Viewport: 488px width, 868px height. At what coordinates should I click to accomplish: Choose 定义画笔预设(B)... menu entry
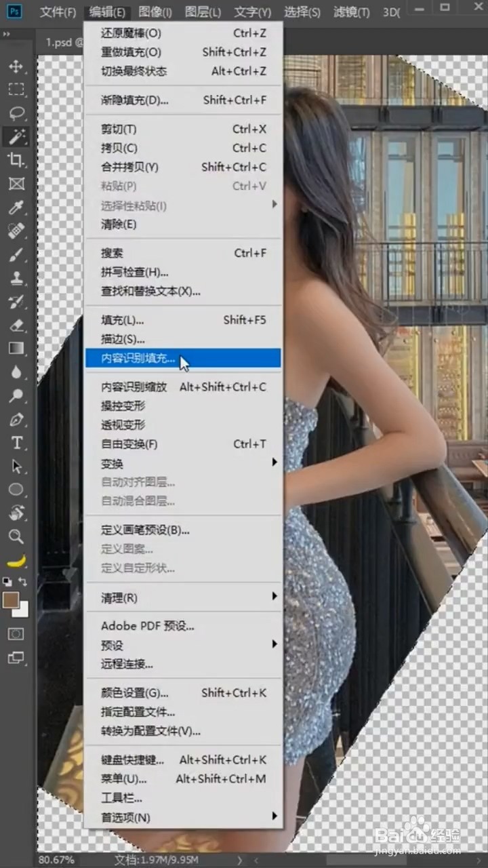tap(183, 530)
